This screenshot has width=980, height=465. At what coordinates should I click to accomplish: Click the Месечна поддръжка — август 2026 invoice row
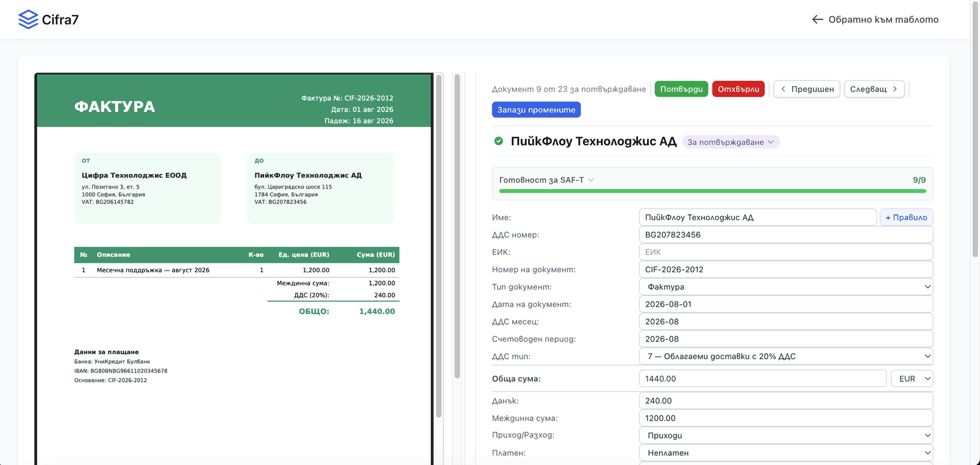[236, 270]
